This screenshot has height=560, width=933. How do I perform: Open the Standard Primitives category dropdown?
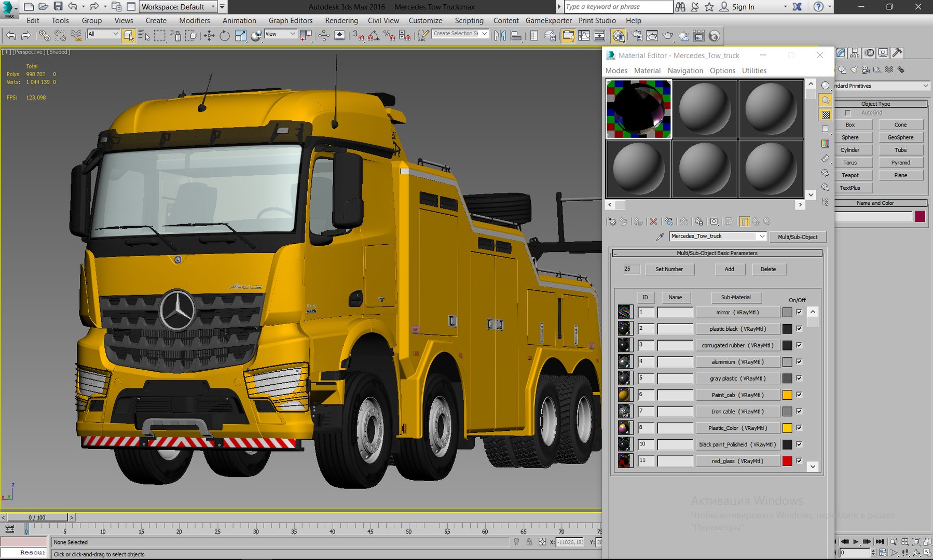(882, 86)
